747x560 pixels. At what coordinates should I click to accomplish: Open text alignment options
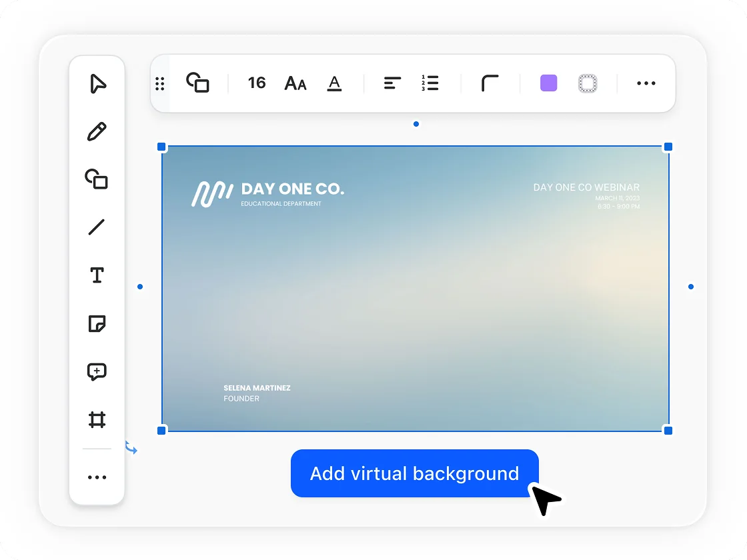pyautogui.click(x=392, y=83)
